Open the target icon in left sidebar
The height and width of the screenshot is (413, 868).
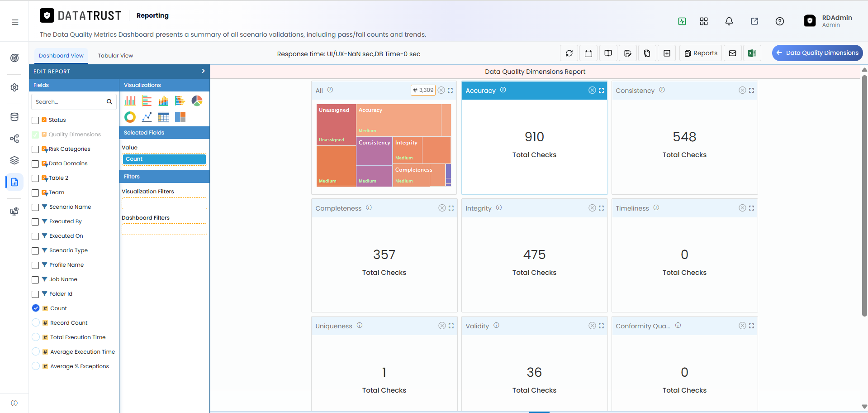tap(14, 58)
